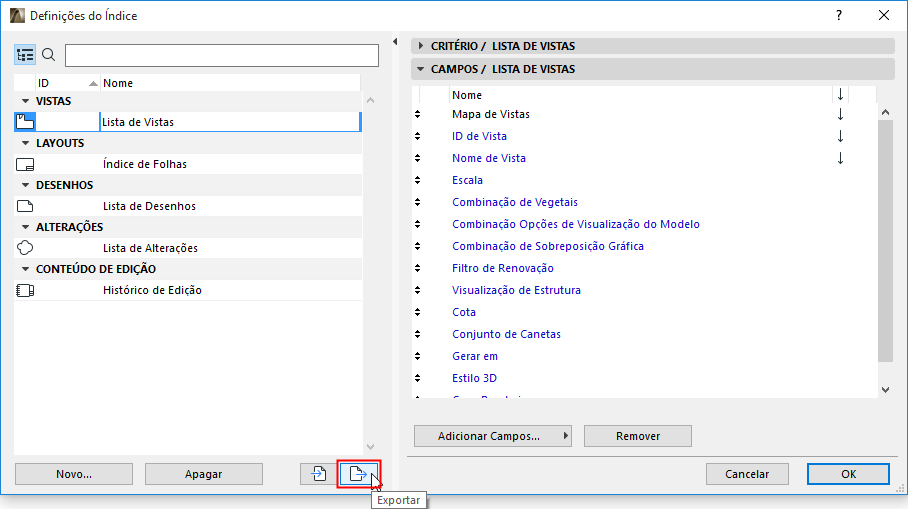Collapse the LAYOUTS group
The height and width of the screenshot is (509, 908).
pos(25,143)
